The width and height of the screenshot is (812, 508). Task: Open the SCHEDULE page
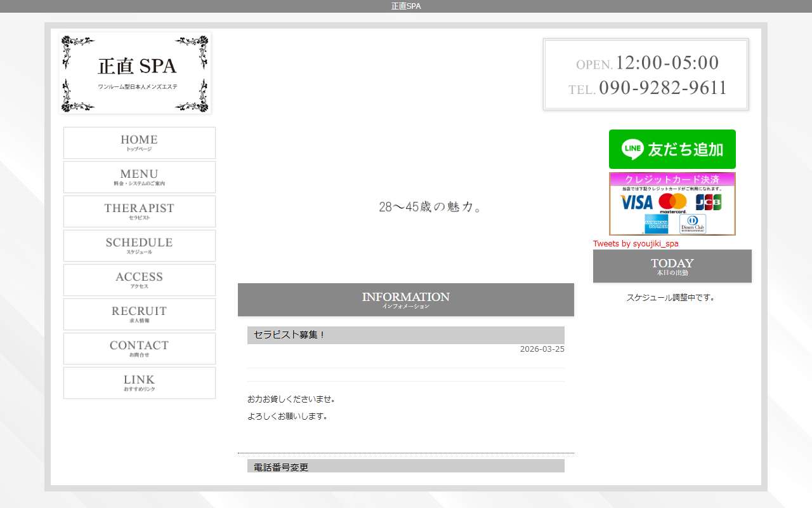(139, 245)
